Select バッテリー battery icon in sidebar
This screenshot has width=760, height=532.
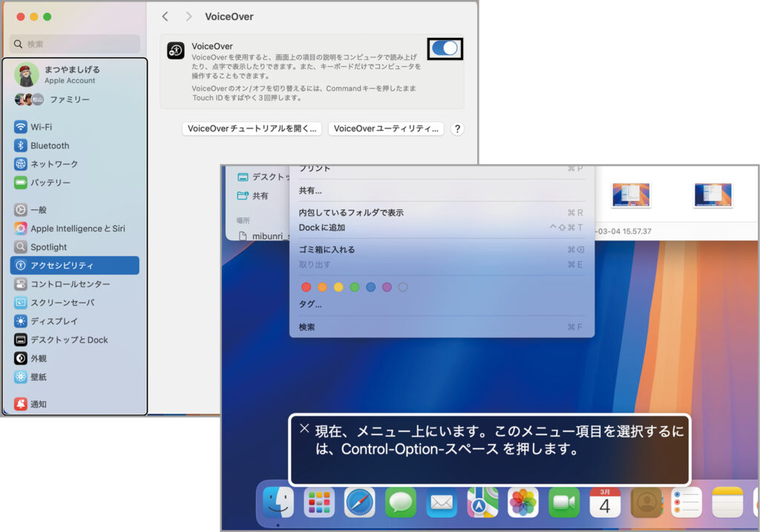(x=20, y=183)
